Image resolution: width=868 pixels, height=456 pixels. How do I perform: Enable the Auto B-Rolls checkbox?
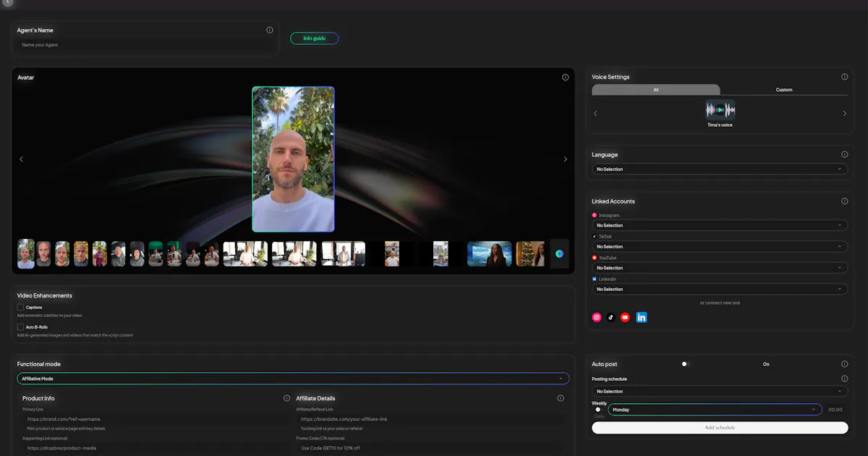tap(21, 327)
